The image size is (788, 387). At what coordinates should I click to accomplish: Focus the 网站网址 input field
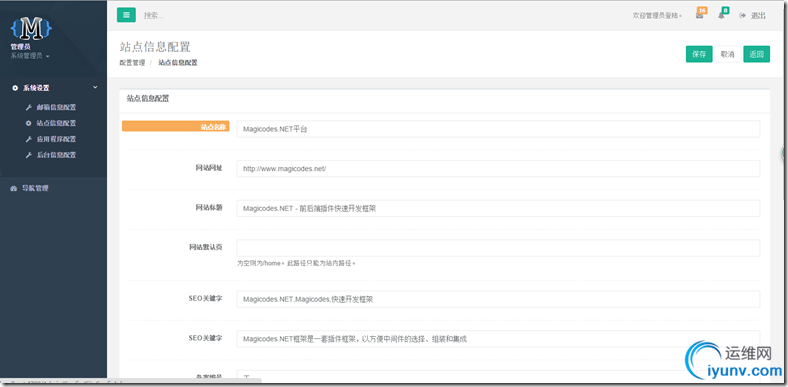click(498, 169)
